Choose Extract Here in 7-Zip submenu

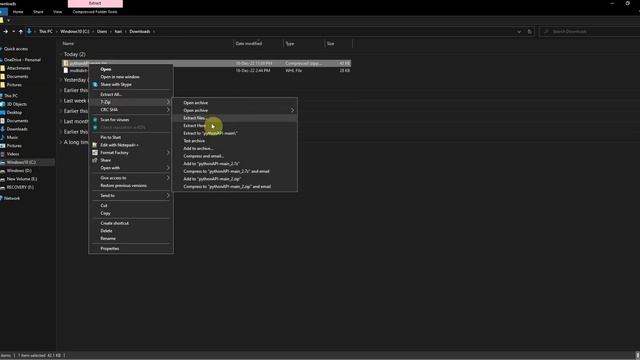pos(235,125)
